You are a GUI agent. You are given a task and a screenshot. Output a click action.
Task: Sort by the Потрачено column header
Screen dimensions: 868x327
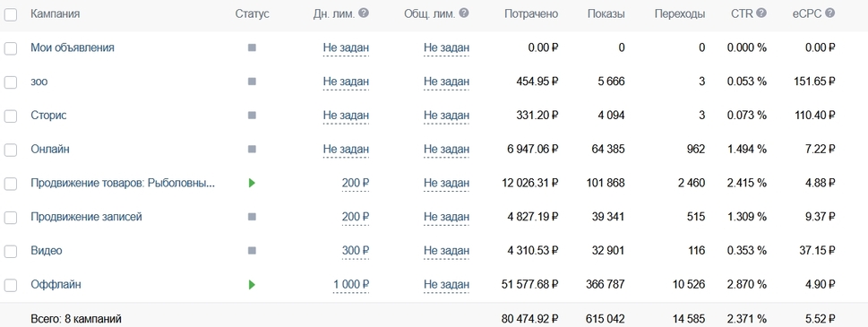(x=531, y=13)
